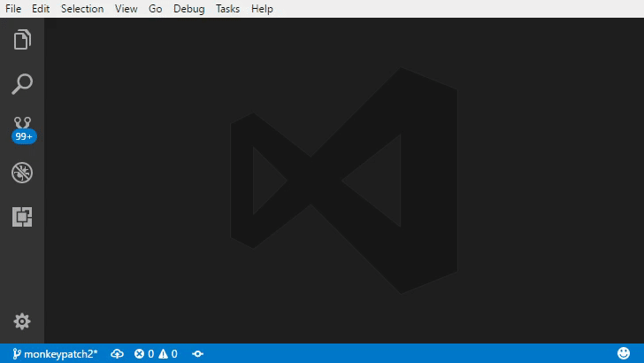Open Source Control view with 99+ badge

(23, 129)
